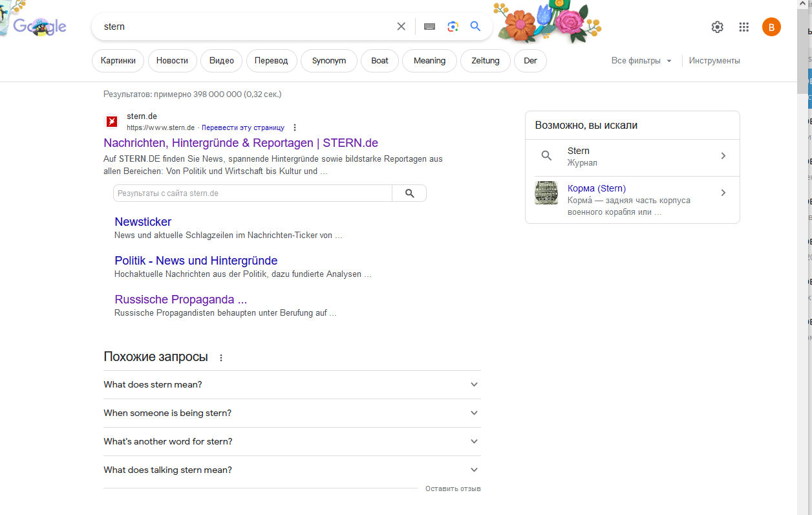Switch to the Новости tab
Viewport: 812px width, 515px height.
click(172, 61)
